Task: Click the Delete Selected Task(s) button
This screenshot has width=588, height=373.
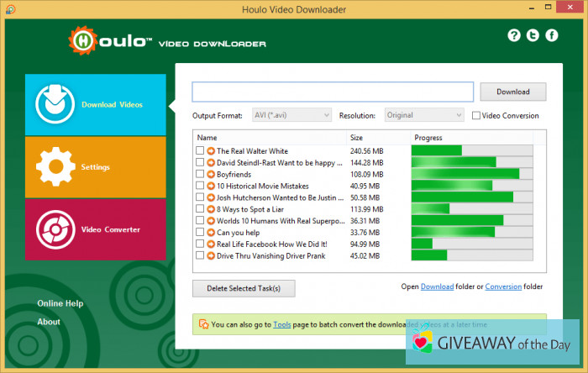Action: tap(244, 288)
